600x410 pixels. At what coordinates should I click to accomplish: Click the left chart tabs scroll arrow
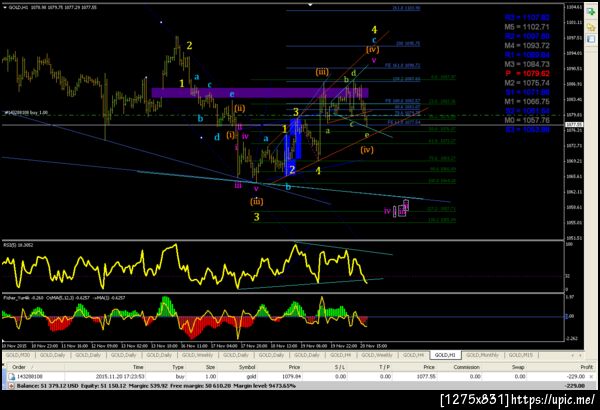[573, 355]
